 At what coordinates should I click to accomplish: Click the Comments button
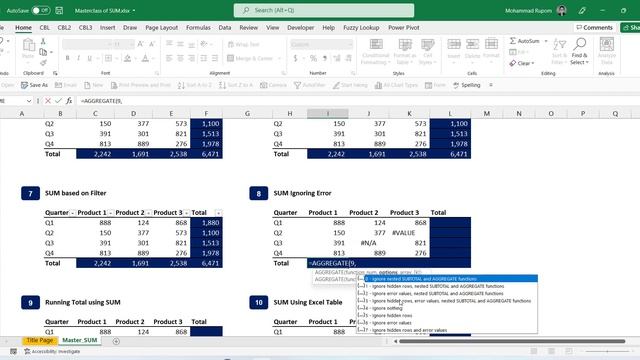594,27
